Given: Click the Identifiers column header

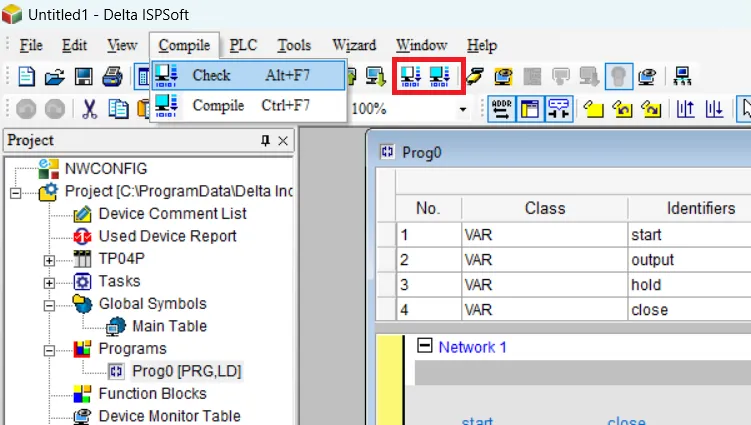Looking at the screenshot, I should click(x=701, y=208).
